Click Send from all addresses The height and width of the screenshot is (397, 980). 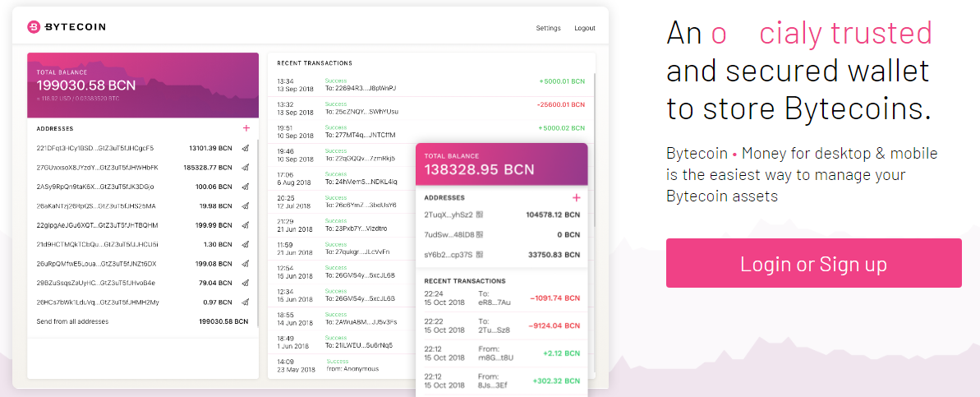click(x=72, y=321)
